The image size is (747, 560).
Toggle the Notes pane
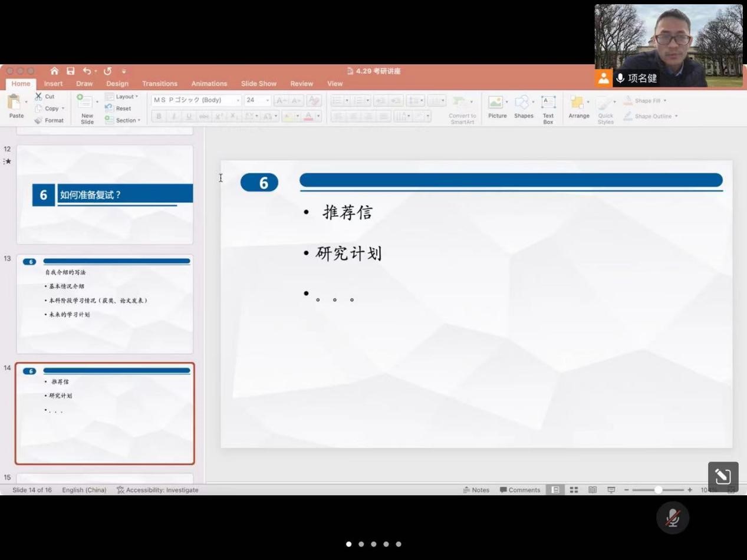(x=476, y=490)
